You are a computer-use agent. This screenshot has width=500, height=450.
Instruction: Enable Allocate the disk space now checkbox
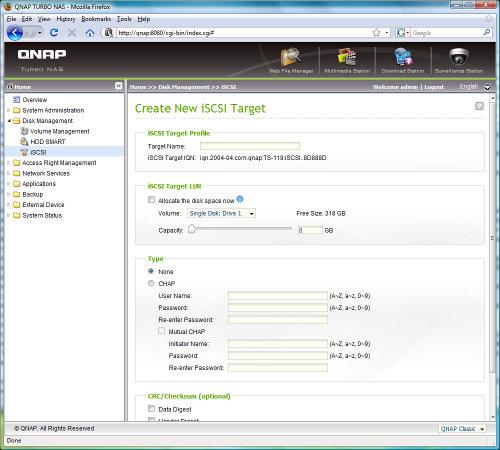click(151, 200)
